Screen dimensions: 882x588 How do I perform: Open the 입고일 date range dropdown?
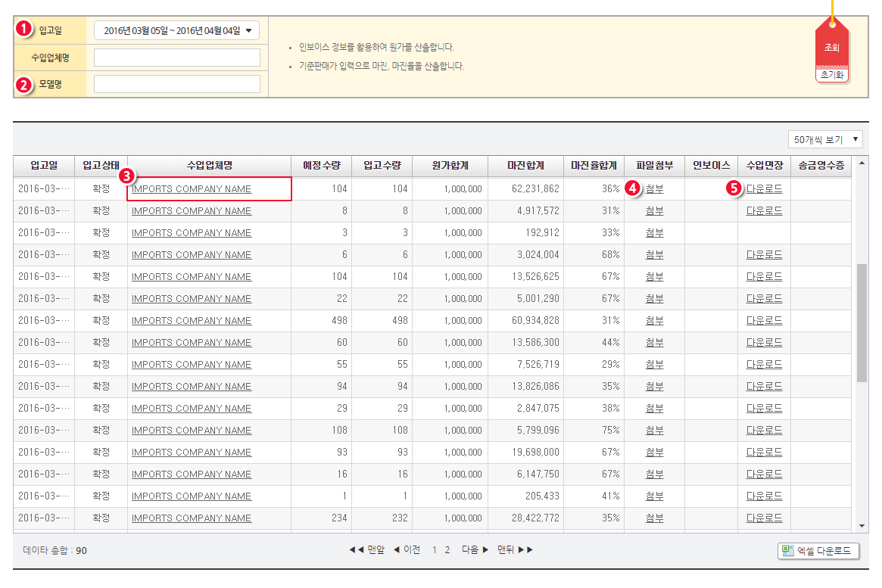pyautogui.click(x=176, y=30)
